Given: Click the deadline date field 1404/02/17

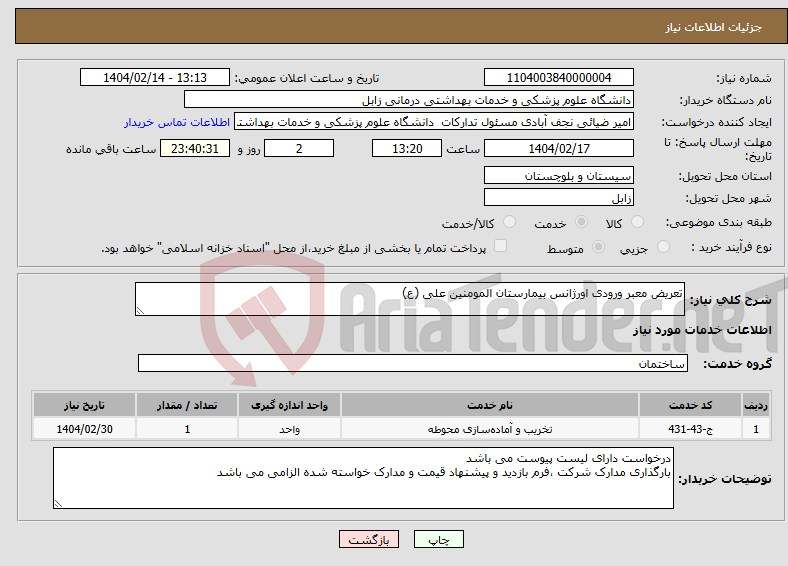Looking at the screenshot, I should coord(558,148).
